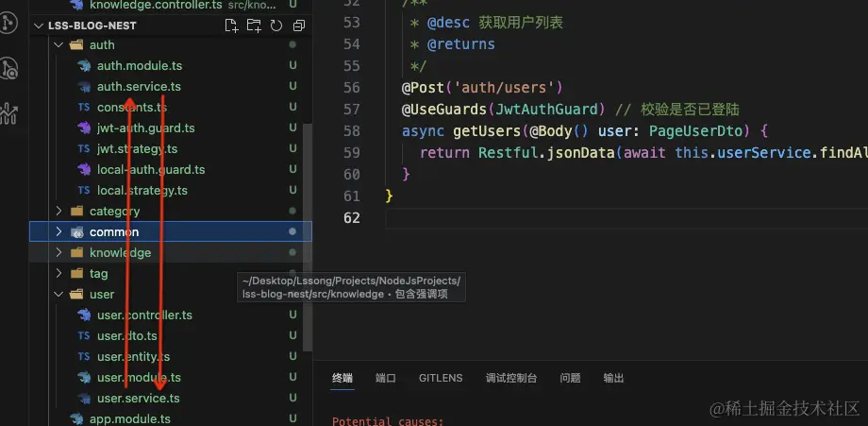Switch to the 终端 terminal tab
This screenshot has width=868, height=426.
pyautogui.click(x=342, y=379)
